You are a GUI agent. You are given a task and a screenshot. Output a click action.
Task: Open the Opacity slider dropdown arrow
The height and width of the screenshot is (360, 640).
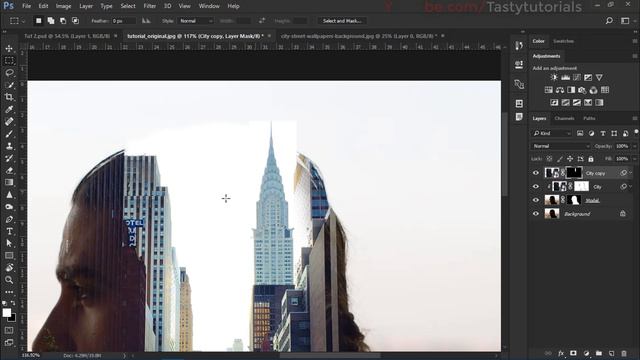point(634,146)
